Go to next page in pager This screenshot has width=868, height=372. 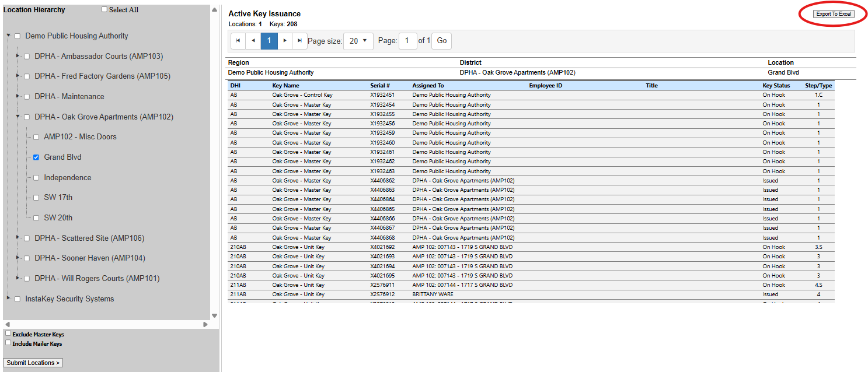[x=284, y=41]
